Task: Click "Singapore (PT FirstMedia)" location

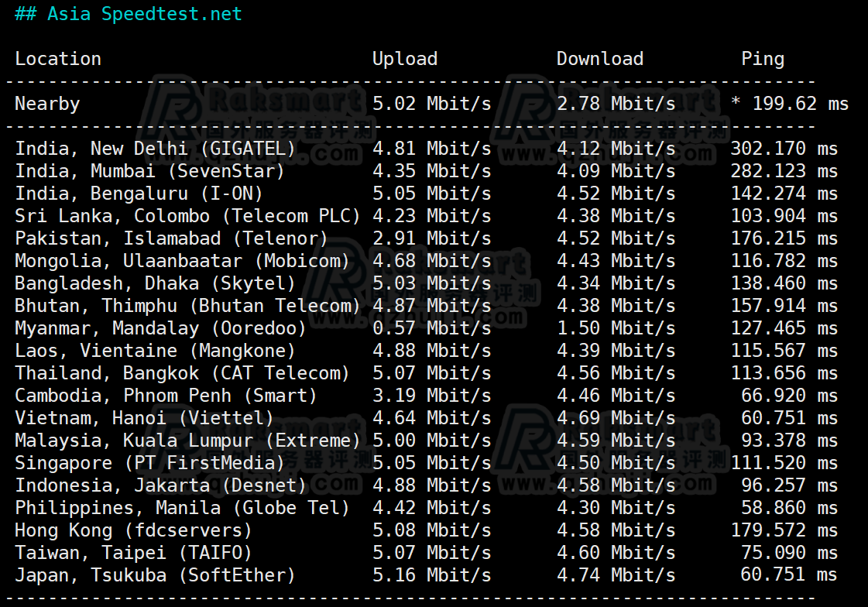Action: pos(149,463)
